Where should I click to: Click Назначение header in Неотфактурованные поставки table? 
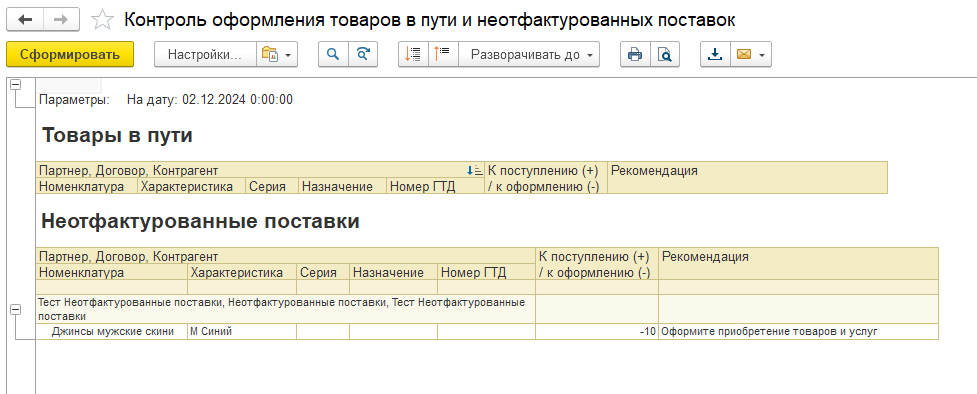click(393, 272)
